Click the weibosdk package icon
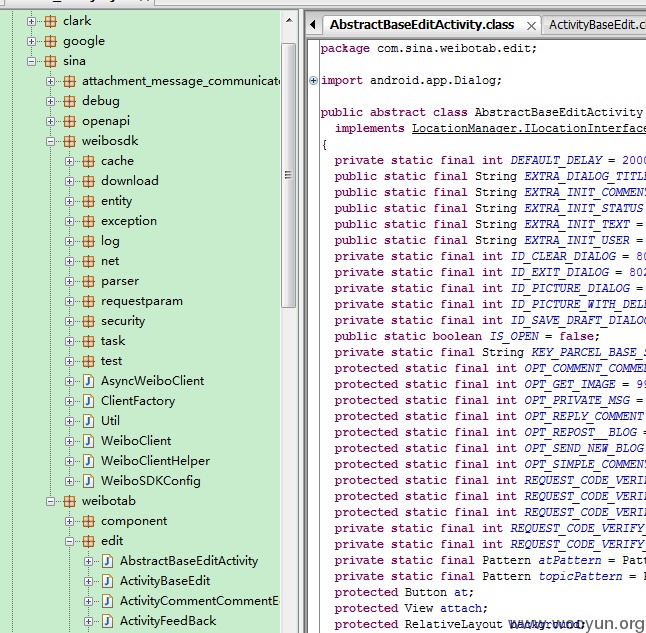 pyautogui.click(x=69, y=141)
